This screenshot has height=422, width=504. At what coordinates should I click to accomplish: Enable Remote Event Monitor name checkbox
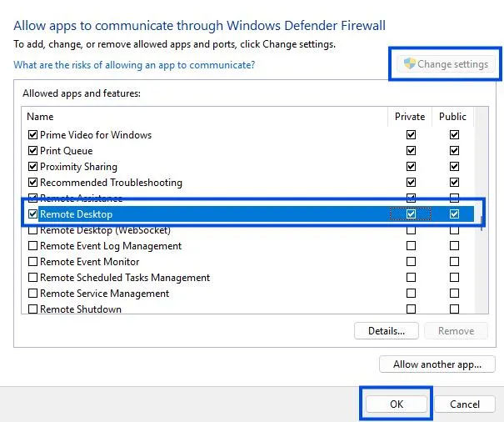click(x=32, y=261)
